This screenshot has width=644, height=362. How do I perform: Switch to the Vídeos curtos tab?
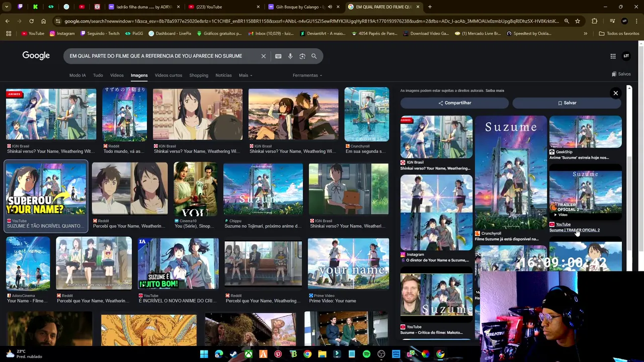tap(169, 75)
